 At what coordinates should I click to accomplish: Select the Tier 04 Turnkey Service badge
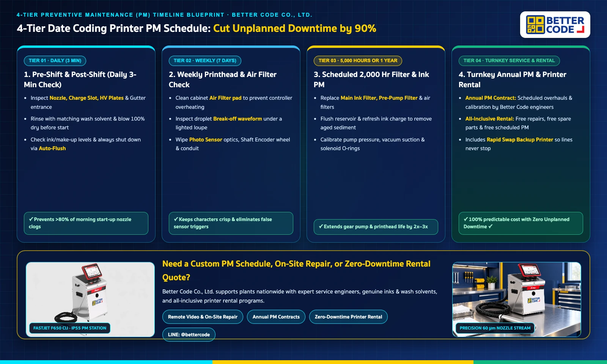click(x=509, y=61)
